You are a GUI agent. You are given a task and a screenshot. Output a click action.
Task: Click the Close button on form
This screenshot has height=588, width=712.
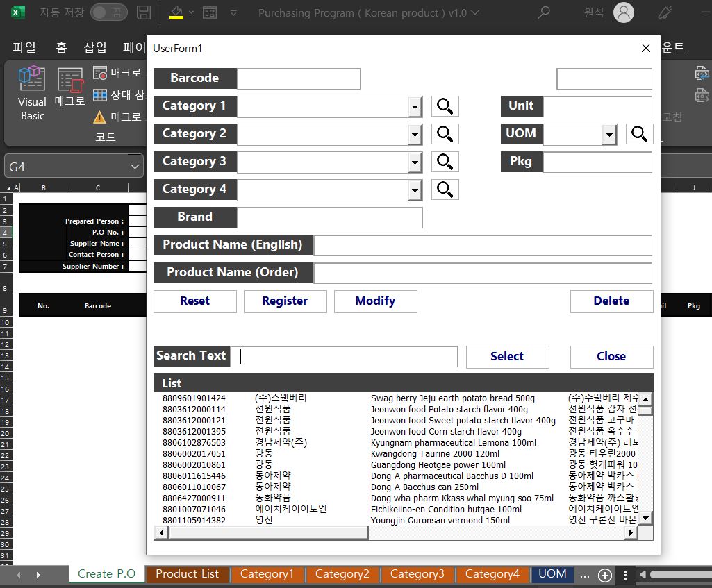tap(612, 357)
